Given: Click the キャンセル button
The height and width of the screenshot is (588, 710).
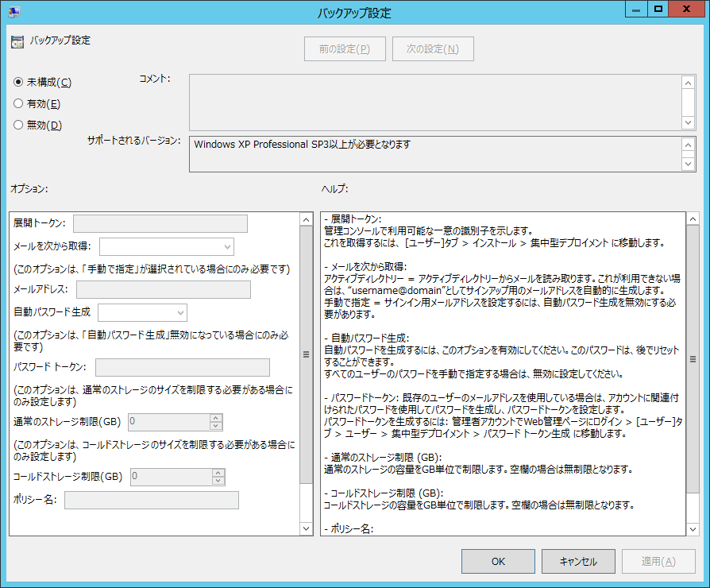Looking at the screenshot, I should 578,561.
